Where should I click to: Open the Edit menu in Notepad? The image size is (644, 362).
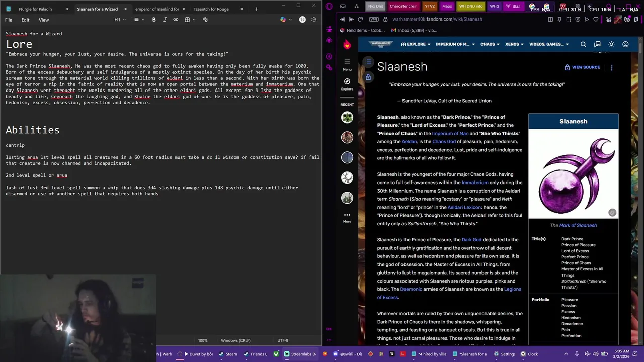tap(25, 20)
